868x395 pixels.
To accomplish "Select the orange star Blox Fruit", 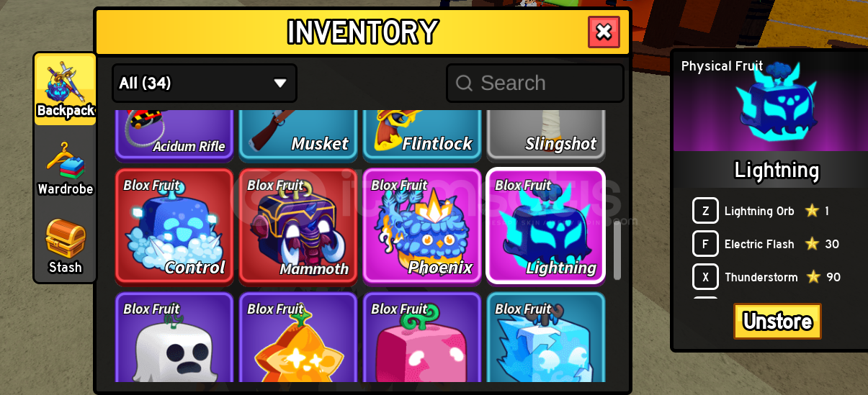I will click(298, 337).
